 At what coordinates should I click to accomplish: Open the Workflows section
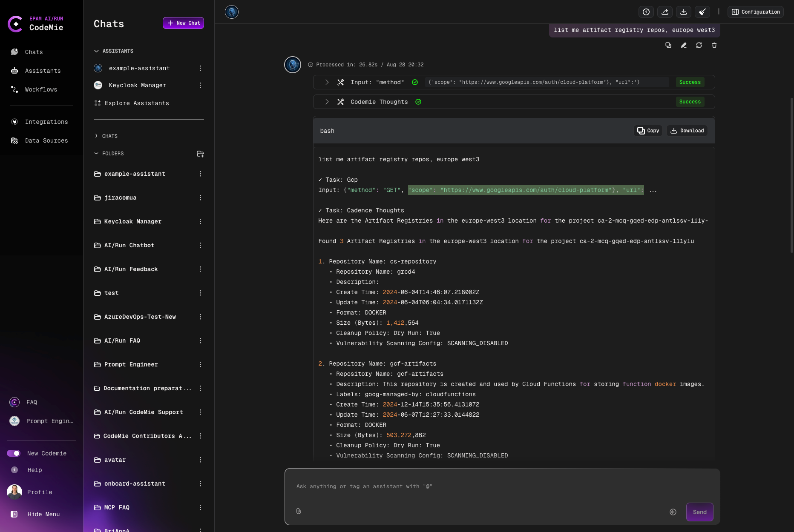tap(40, 89)
